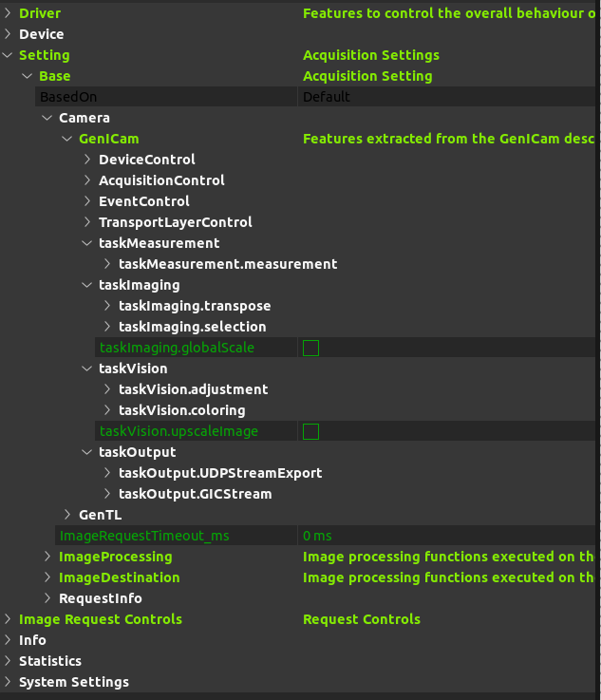Select the EventControl tree item

pos(143,201)
